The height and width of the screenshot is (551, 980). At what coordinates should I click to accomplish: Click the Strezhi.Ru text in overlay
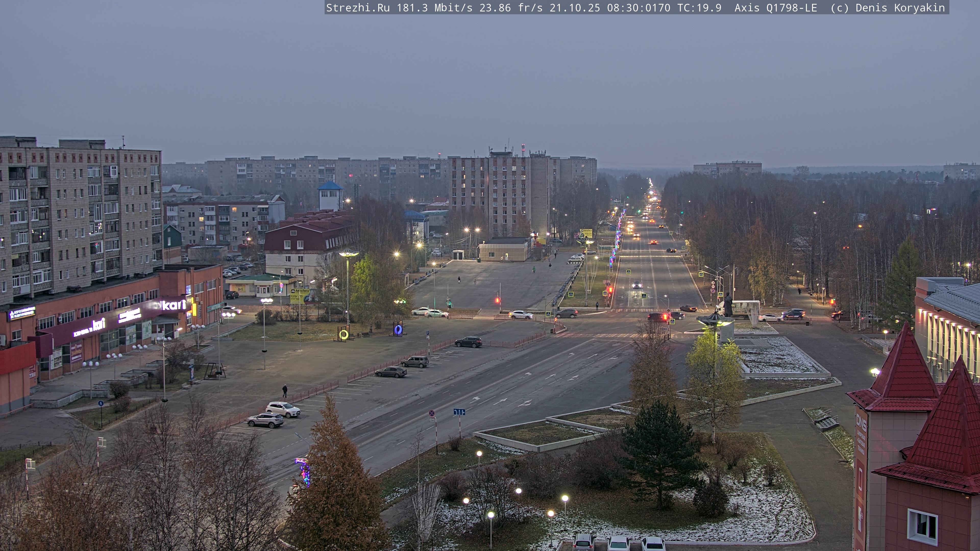click(x=358, y=8)
